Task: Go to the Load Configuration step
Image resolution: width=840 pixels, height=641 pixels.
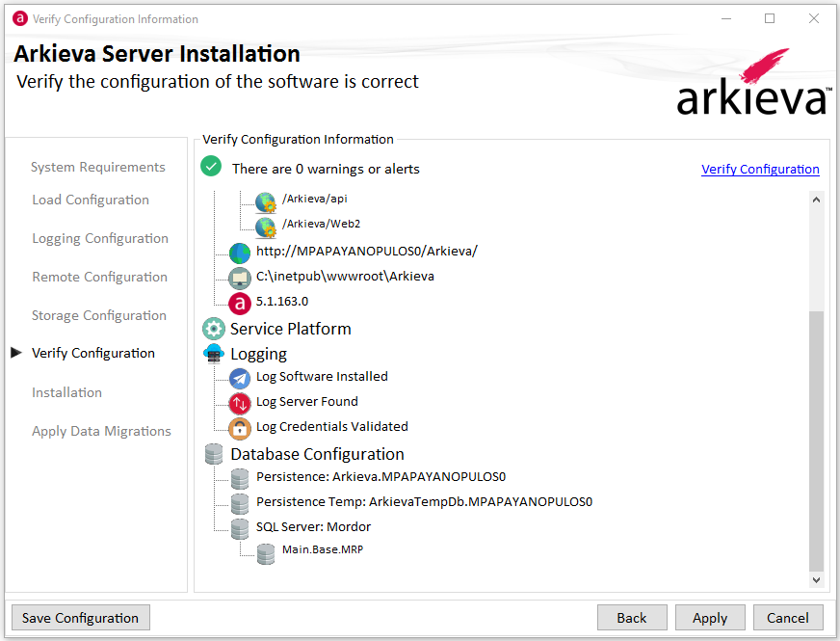Action: [x=91, y=200]
